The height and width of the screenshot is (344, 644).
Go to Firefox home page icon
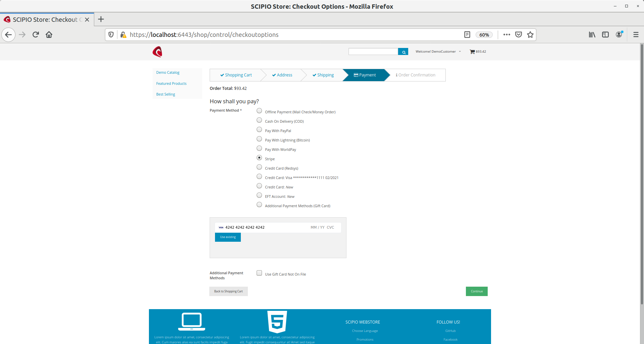coord(49,35)
